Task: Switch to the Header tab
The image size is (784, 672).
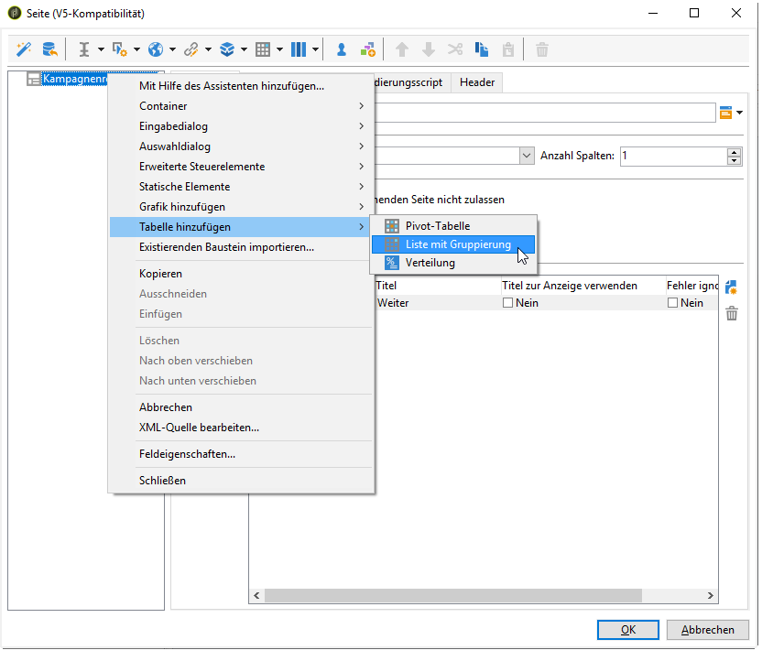Action: click(x=477, y=82)
